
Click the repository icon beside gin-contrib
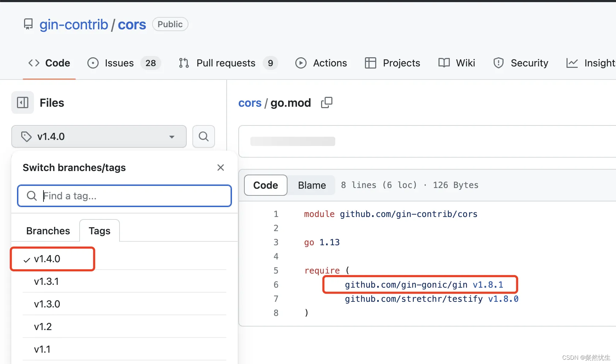pos(28,24)
